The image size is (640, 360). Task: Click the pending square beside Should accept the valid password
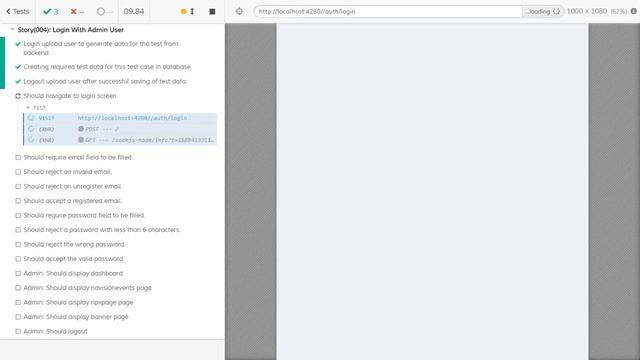[x=18, y=259]
